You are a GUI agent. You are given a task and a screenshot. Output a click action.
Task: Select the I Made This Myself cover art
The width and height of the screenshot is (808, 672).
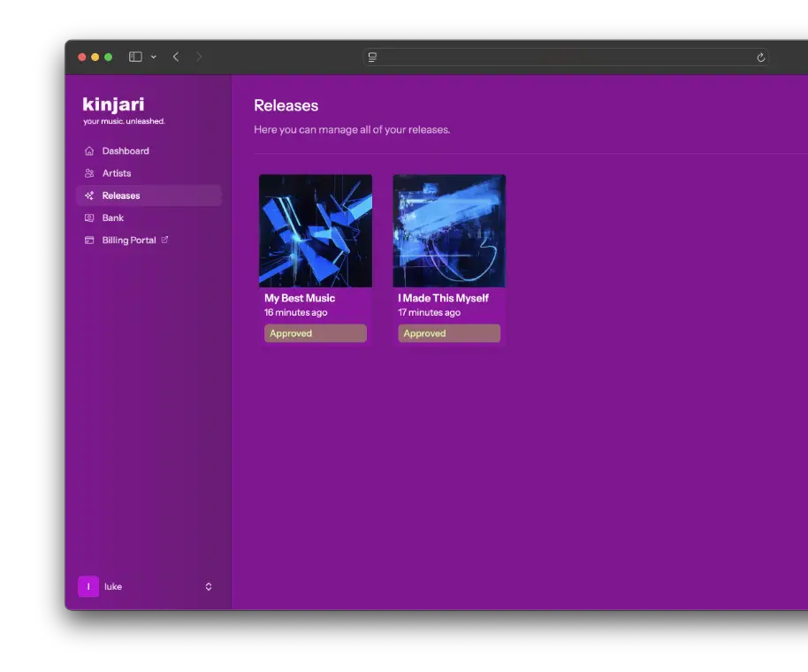tap(449, 231)
